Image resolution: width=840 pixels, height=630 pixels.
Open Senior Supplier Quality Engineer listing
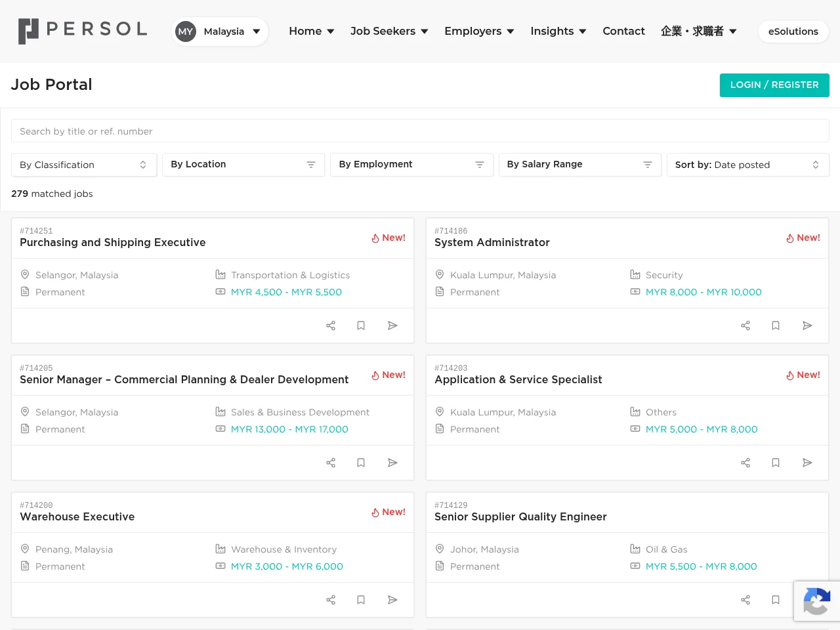tap(520, 516)
